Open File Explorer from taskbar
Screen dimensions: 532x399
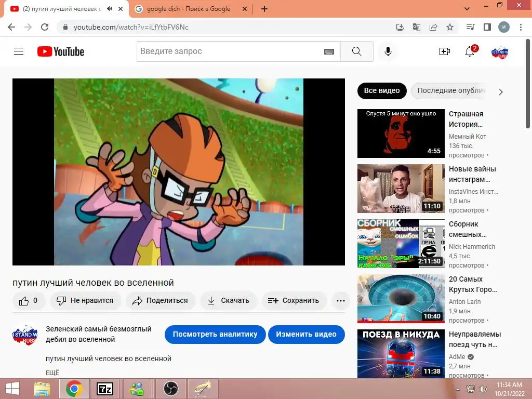[x=42, y=389]
